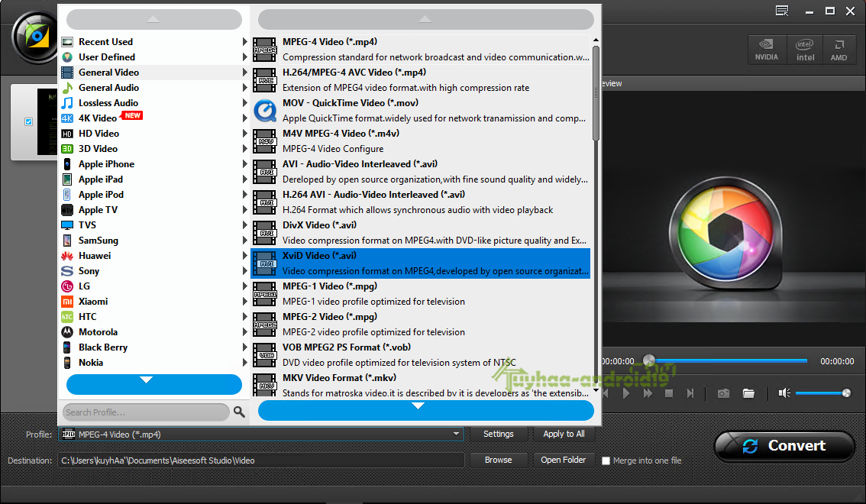Select MPEG-2 Video (*.mpg) format
This screenshot has height=504, width=866.
coord(421,324)
